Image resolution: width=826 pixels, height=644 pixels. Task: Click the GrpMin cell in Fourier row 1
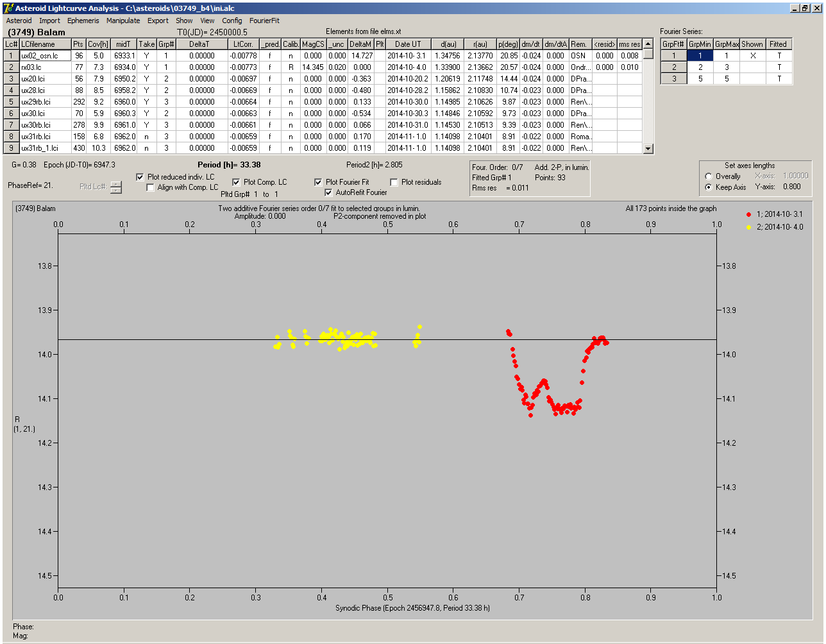(700, 56)
